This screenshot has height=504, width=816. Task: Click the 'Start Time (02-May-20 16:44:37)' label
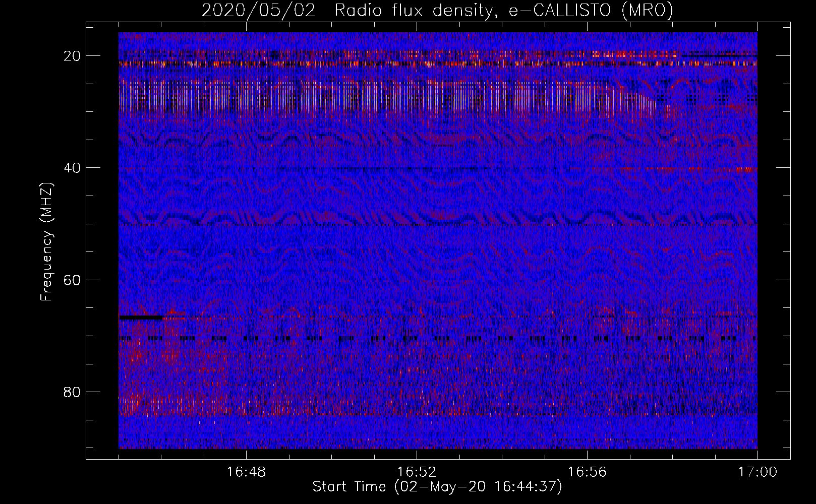(x=437, y=487)
